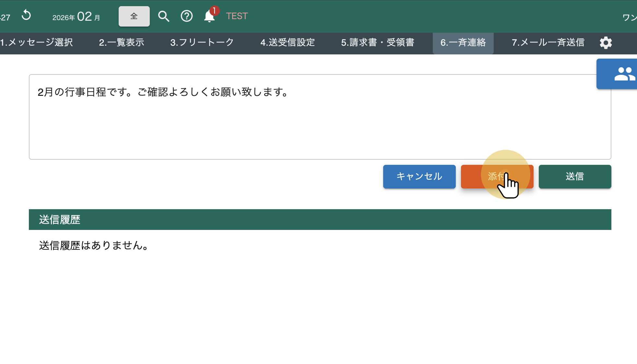This screenshot has width=637, height=364.
Task: Click inside the message text area
Action: 320,123
